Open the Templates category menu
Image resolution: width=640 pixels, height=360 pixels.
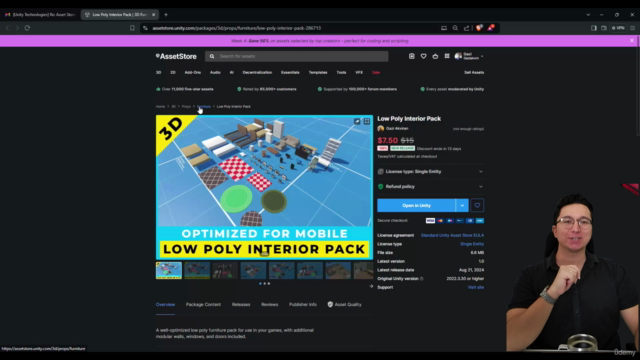point(318,73)
